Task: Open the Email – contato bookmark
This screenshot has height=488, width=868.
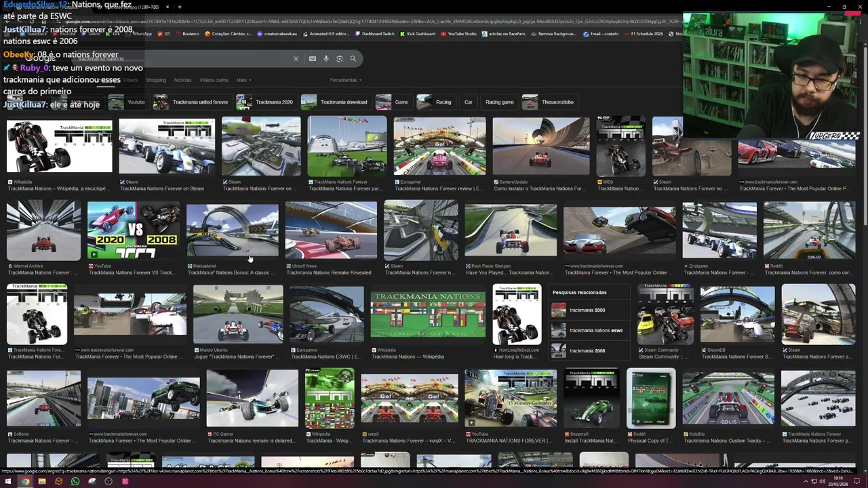Action: tap(601, 34)
